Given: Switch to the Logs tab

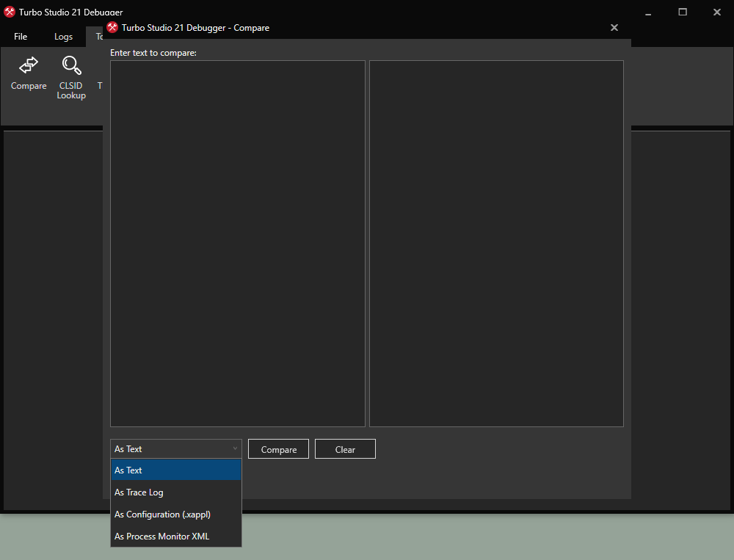Looking at the screenshot, I should (64, 37).
